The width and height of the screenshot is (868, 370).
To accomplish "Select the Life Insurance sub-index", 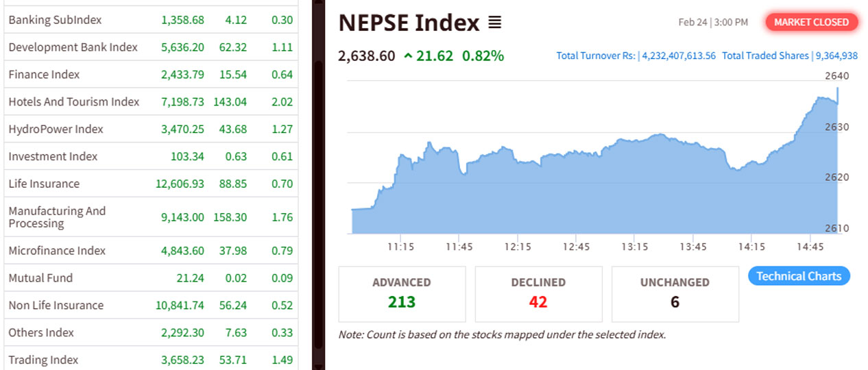I will coord(44,184).
